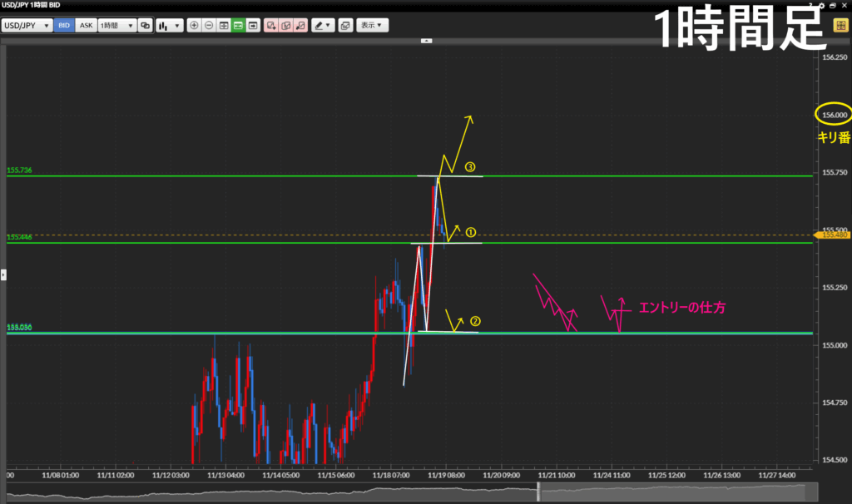Open settings gear in the title bar
The width and height of the screenshot is (852, 504).
coord(822,5)
